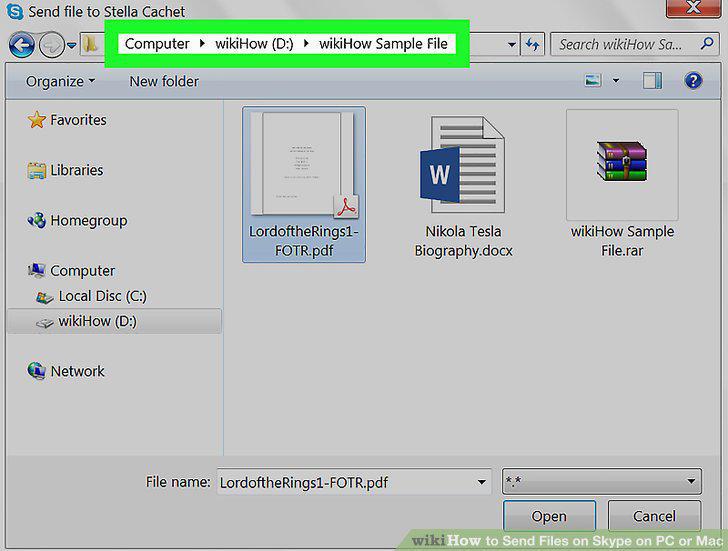Click the Refresh button next to address bar
Screen dimensions: 728x551
coord(533,45)
